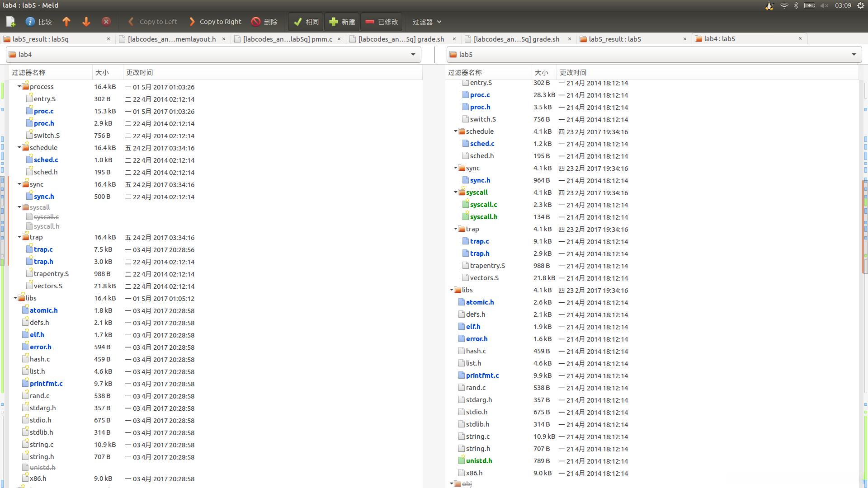This screenshot has width=868, height=488.
Task: Select syscall.c file in right pane
Action: pos(483,205)
